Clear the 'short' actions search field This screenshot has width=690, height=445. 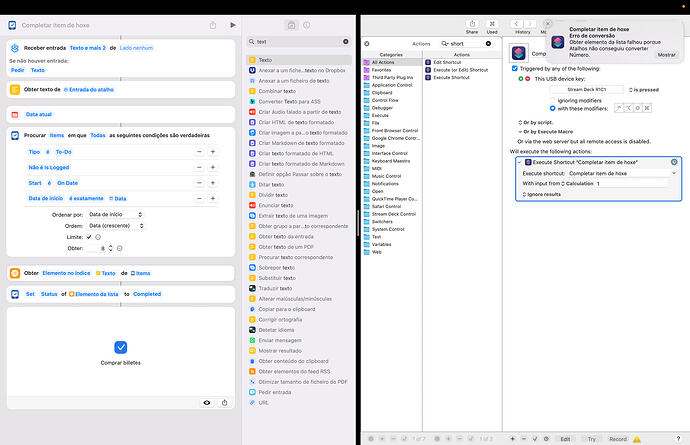[x=488, y=44]
